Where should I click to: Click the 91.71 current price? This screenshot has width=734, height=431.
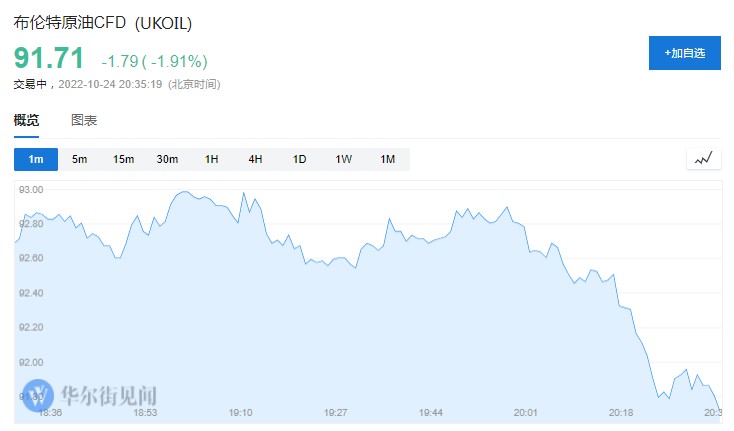click(x=49, y=57)
